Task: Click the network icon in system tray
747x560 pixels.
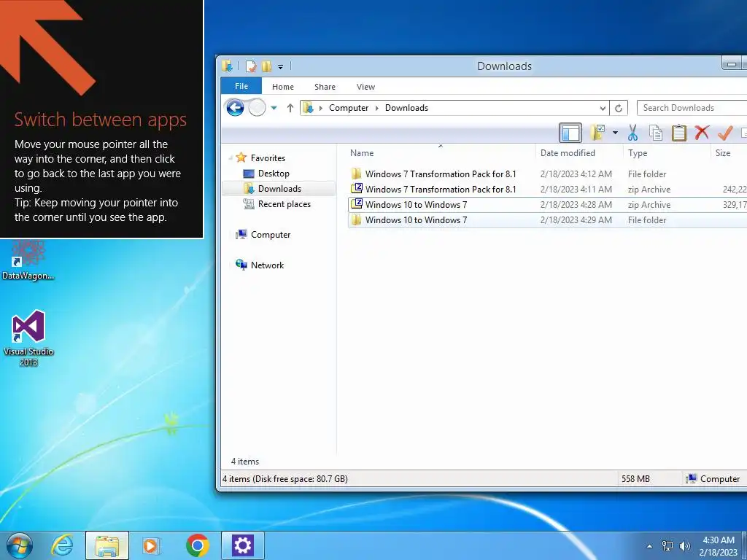Action: coord(667,546)
